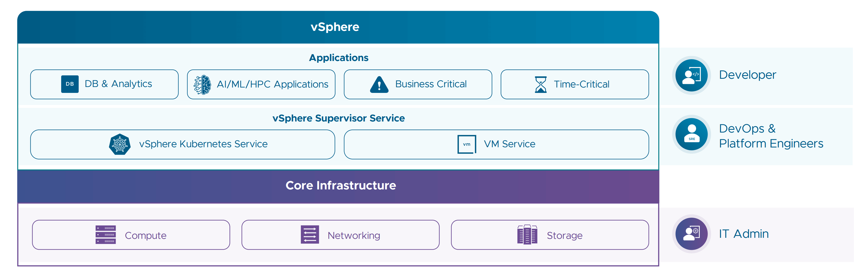The image size is (868, 271).
Task: Click the Developer persona avatar icon
Action: (x=691, y=75)
